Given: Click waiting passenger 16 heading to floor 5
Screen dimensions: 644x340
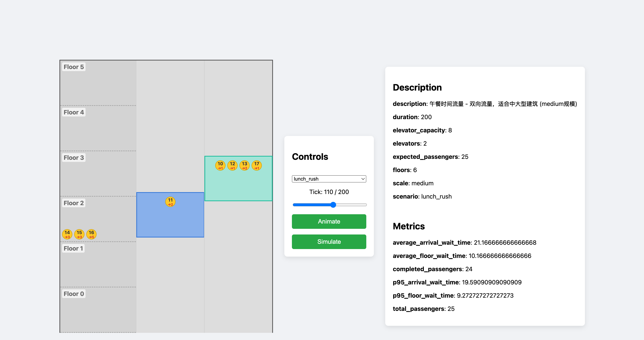Looking at the screenshot, I should 91,234.
